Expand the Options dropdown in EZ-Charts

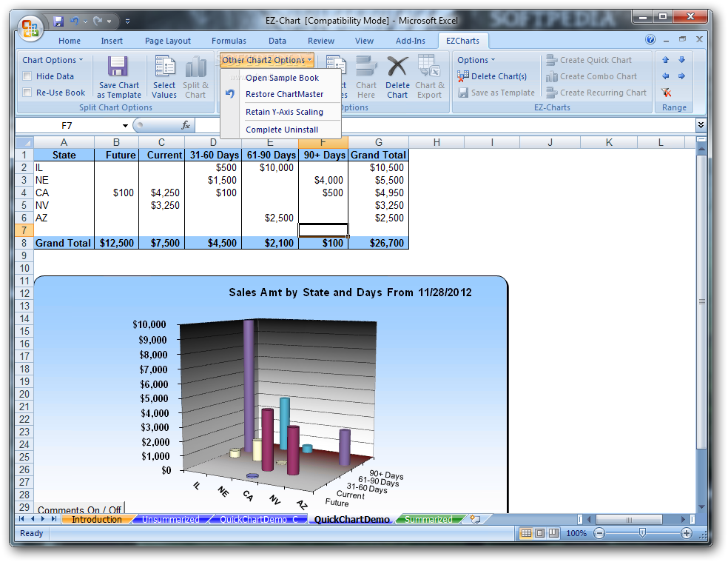(x=476, y=60)
